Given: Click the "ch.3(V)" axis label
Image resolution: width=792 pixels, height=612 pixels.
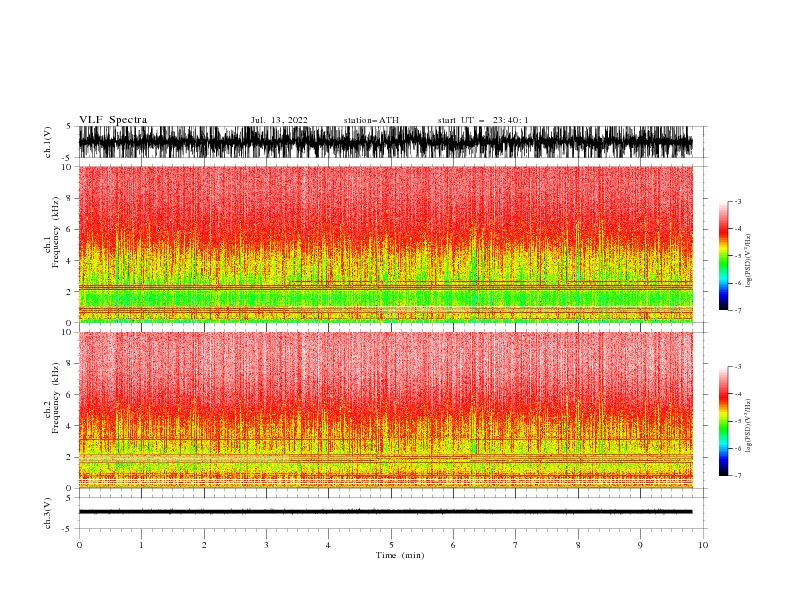Looking at the screenshot, I should point(48,513).
